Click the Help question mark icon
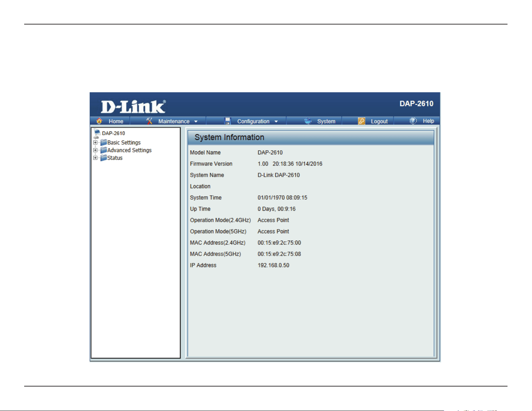The width and height of the screenshot is (532, 411). coord(413,121)
